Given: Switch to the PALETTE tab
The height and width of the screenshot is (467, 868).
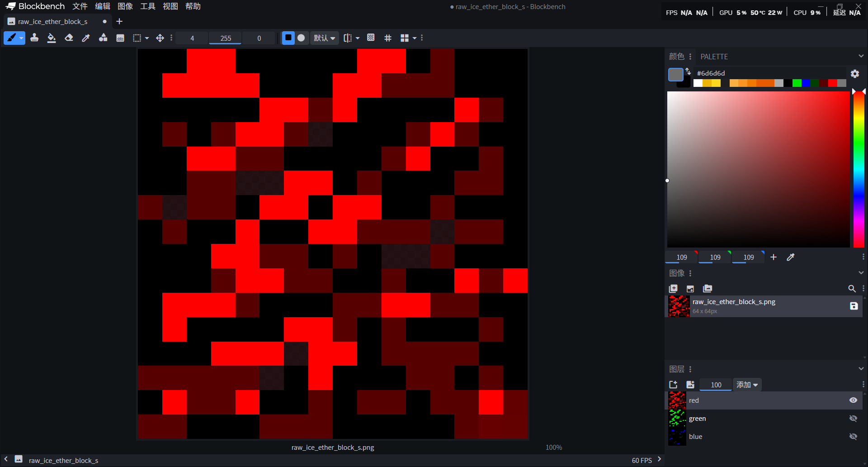Looking at the screenshot, I should 714,57.
